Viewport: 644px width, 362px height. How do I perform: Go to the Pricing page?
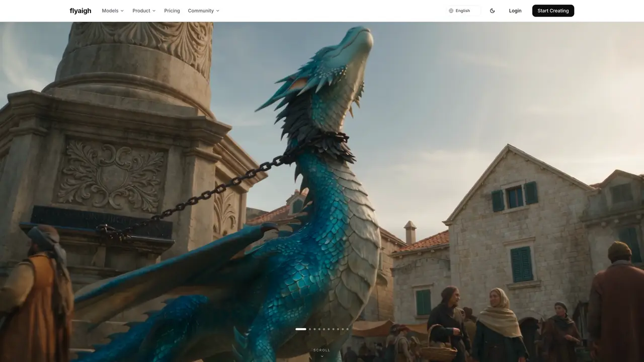coord(172,11)
